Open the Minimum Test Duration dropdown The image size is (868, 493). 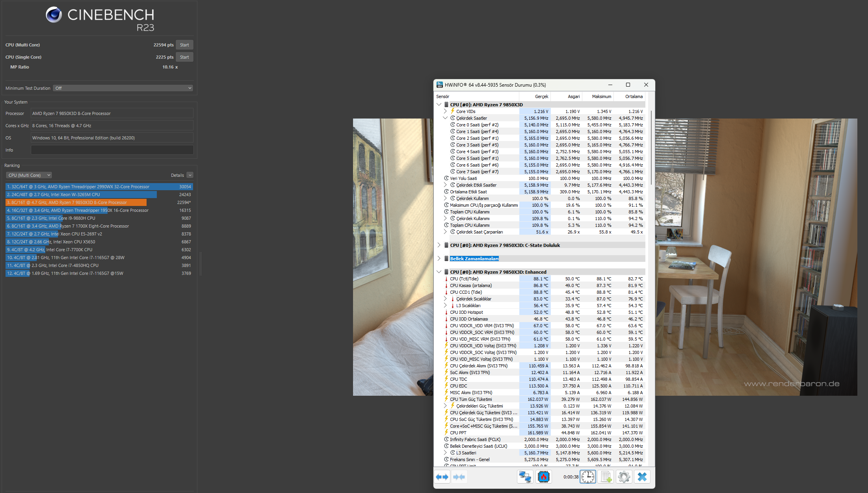point(123,88)
